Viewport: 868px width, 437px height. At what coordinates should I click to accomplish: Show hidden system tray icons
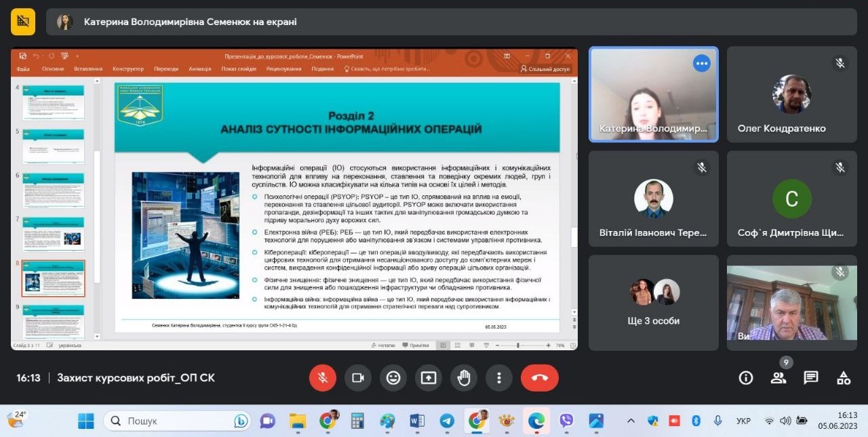(x=631, y=421)
